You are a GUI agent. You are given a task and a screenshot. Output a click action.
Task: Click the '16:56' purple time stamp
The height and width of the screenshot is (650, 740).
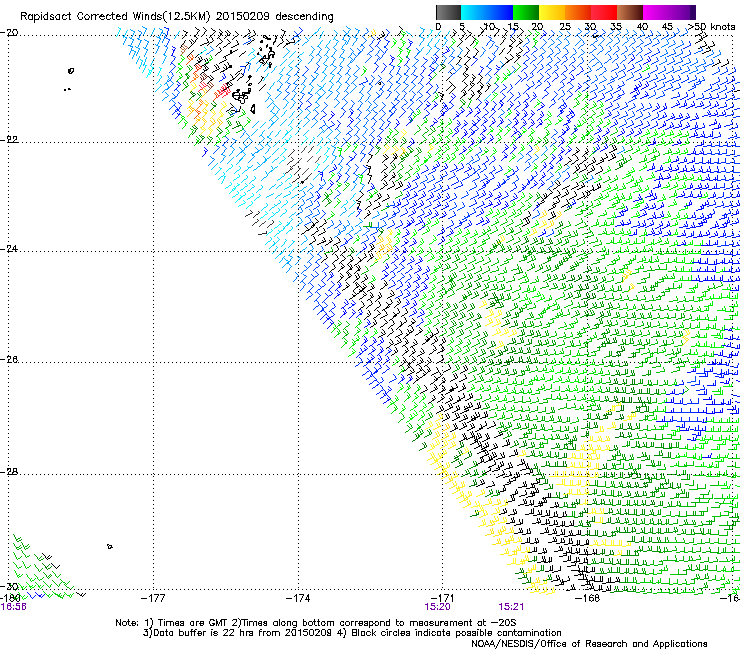click(14, 607)
